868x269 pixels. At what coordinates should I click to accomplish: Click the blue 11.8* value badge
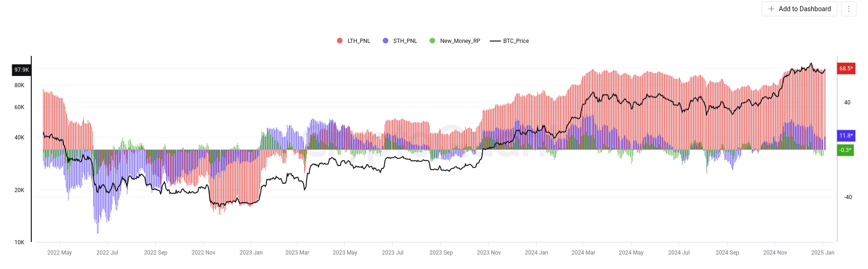[846, 136]
